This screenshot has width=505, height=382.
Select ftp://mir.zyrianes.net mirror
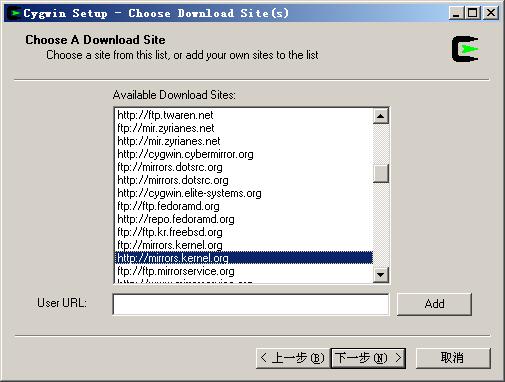tap(243, 128)
